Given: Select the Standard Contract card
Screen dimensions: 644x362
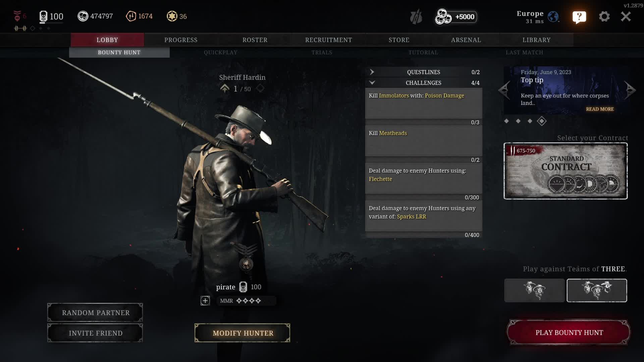Looking at the screenshot, I should pyautogui.click(x=566, y=171).
